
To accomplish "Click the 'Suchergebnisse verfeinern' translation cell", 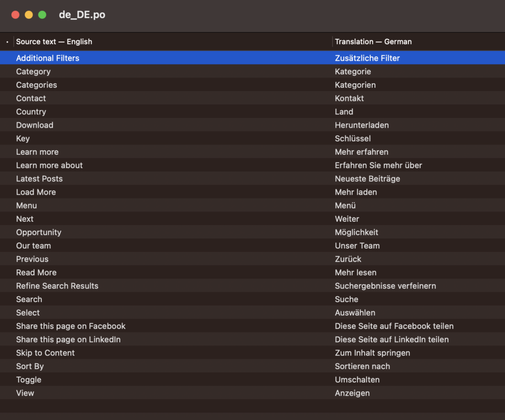I will pos(385,286).
